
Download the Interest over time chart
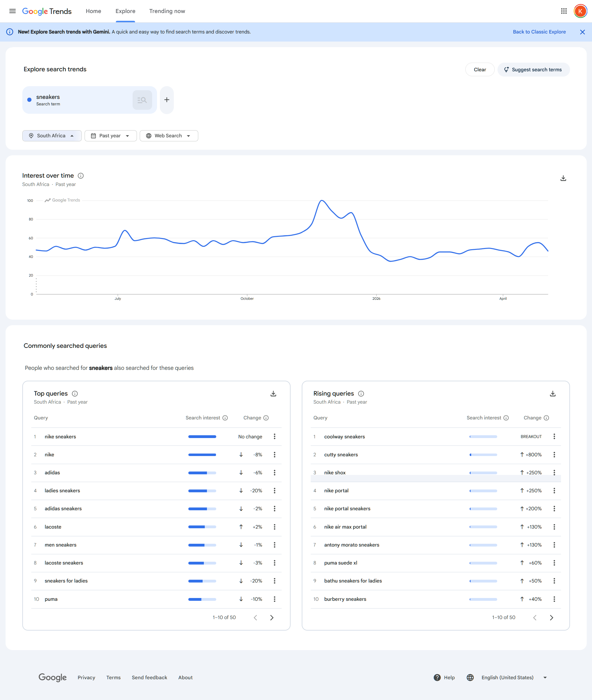tap(563, 178)
